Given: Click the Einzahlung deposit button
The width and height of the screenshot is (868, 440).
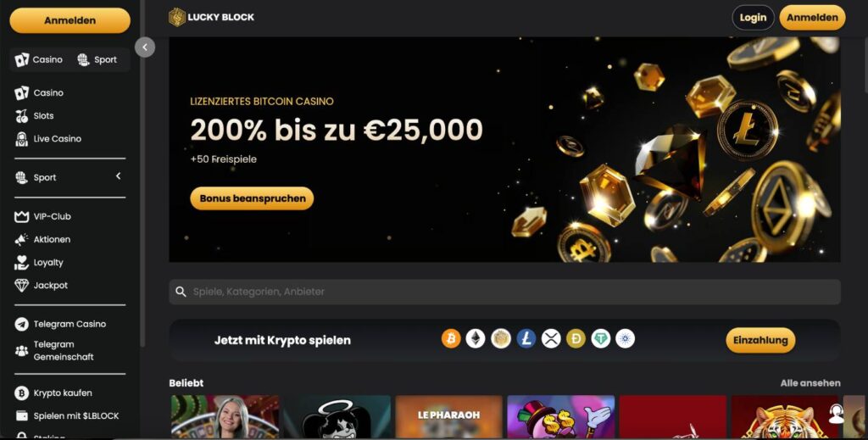Looking at the screenshot, I should coord(760,340).
